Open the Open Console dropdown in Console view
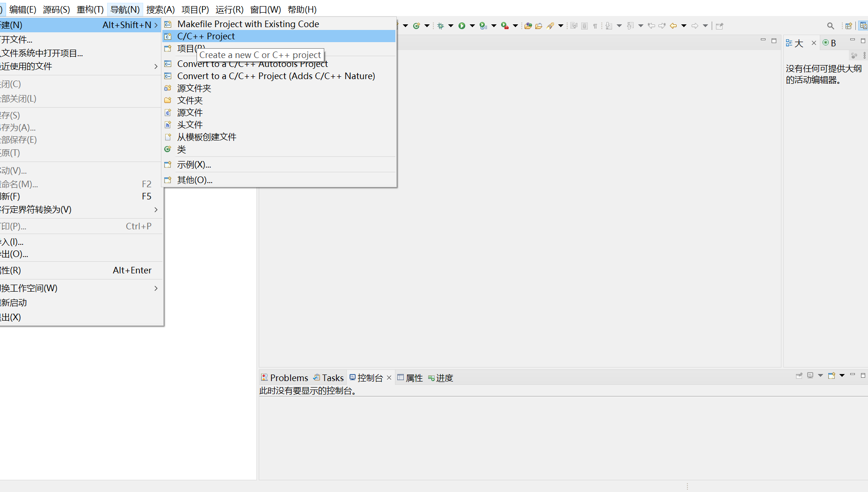This screenshot has height=492, width=868. click(842, 375)
